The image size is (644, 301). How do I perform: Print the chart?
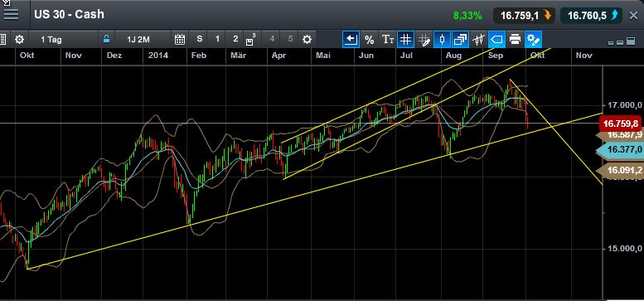pyautogui.click(x=515, y=40)
